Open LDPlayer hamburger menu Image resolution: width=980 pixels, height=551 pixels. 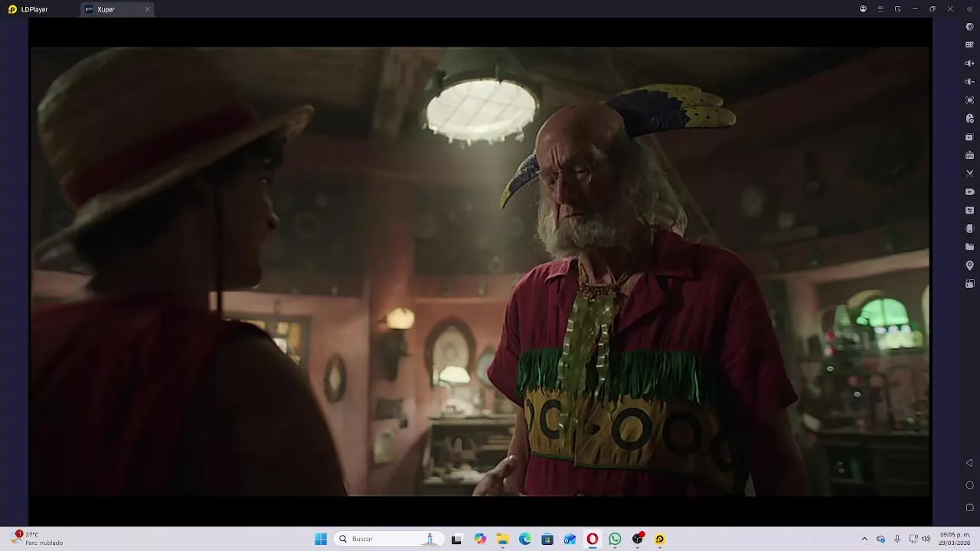[880, 9]
